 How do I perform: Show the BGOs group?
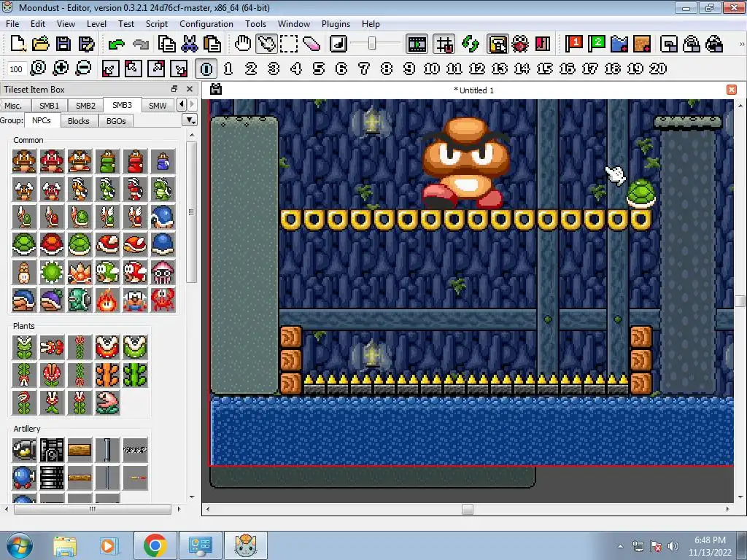[x=116, y=121]
